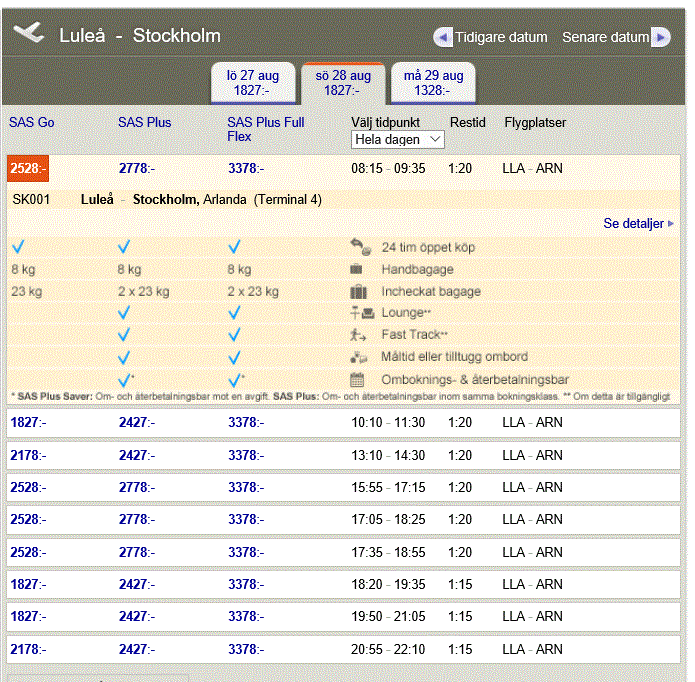This screenshot has width=695, height=682.
Task: Click the Tidigare datum link
Action: click(x=501, y=37)
